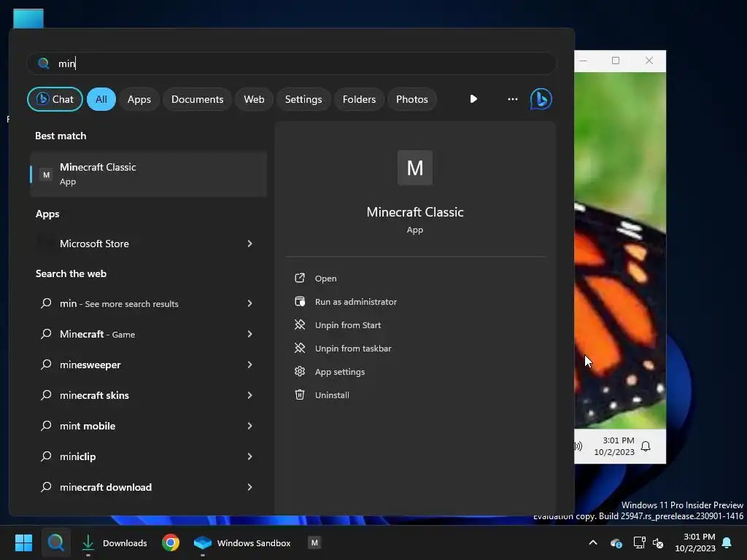Select the All filter tab
The height and width of the screenshot is (560, 747).
(101, 99)
